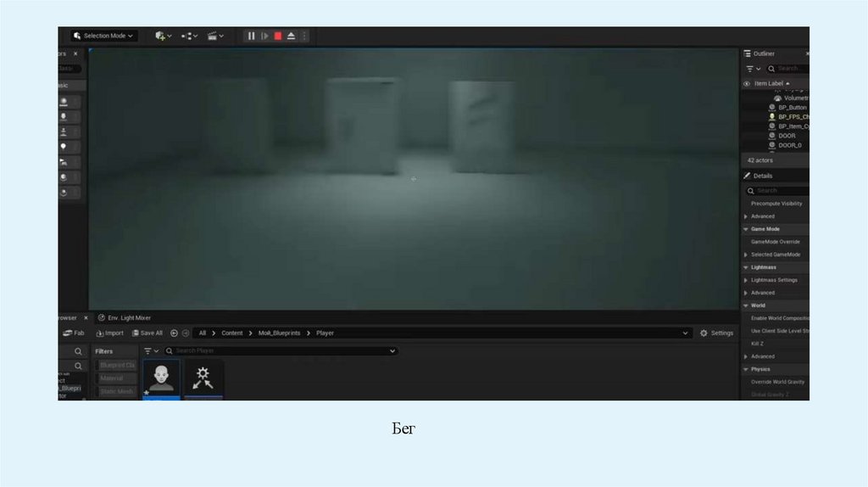Open the quick add content menu
The image size is (868, 487).
[163, 36]
